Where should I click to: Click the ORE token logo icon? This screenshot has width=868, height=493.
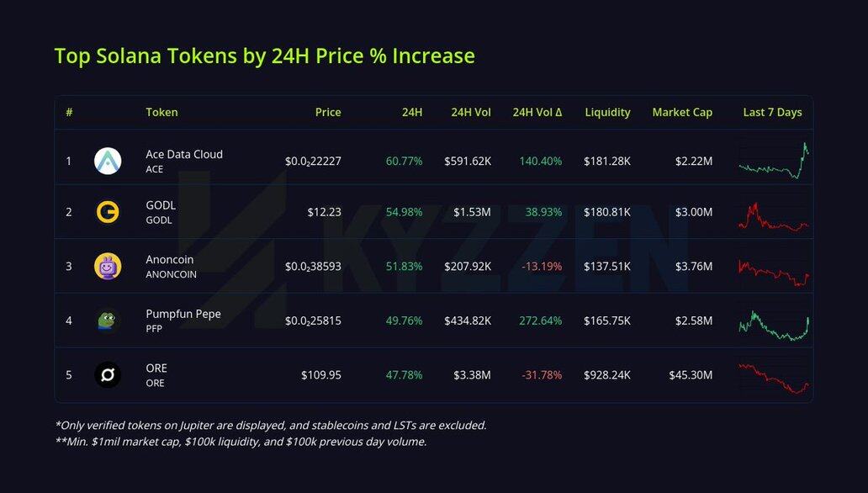(x=108, y=374)
